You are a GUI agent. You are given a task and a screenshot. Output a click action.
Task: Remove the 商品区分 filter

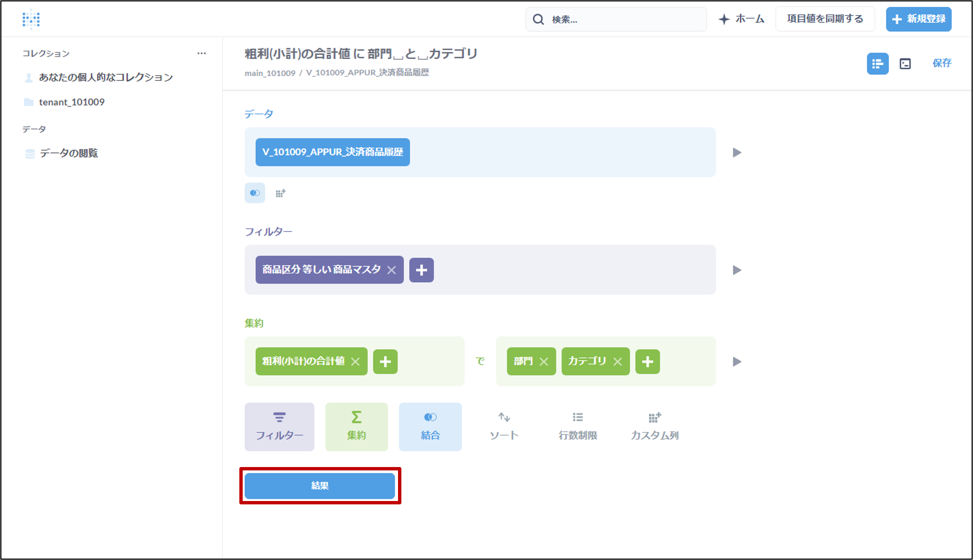(x=392, y=270)
